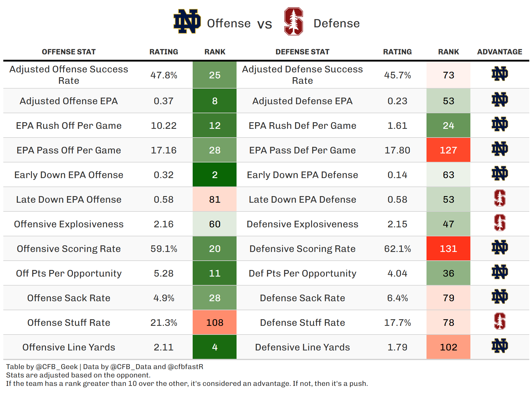
Task: Click the Stanford tree logo in the header
Action: tap(294, 21)
